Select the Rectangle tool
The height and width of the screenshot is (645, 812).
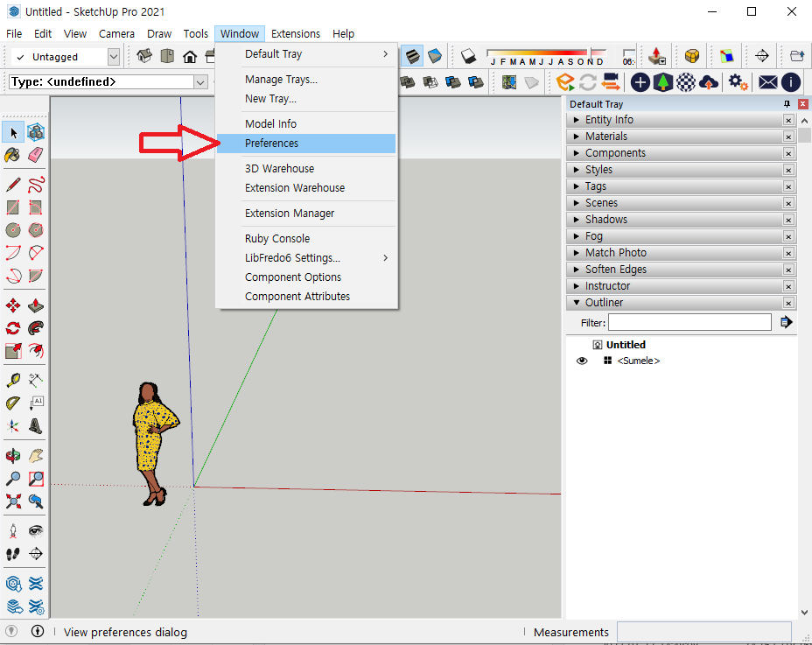13,207
